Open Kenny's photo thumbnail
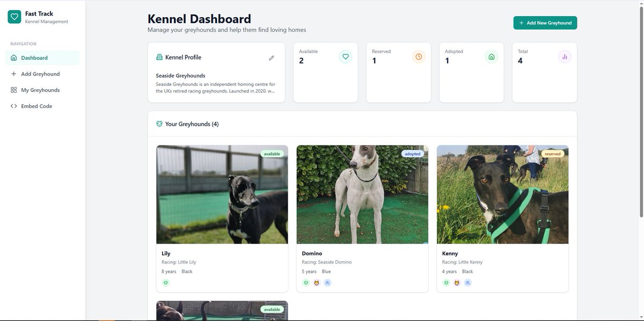 point(502,194)
